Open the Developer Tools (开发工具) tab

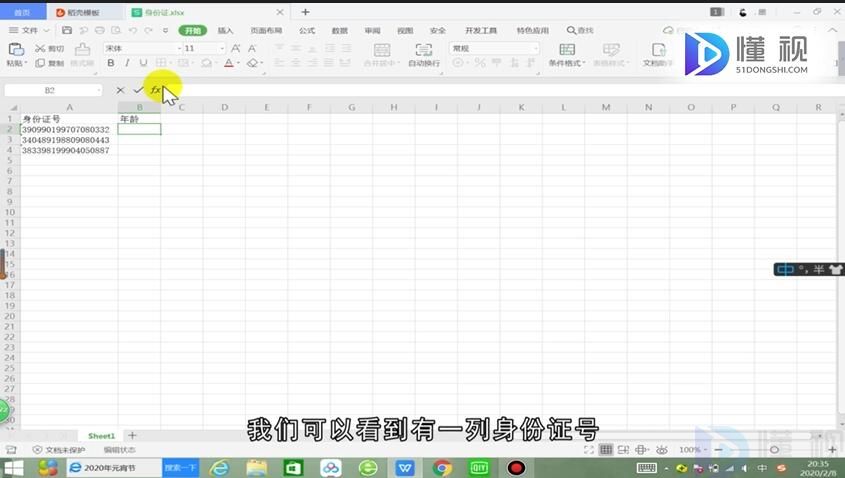click(481, 30)
